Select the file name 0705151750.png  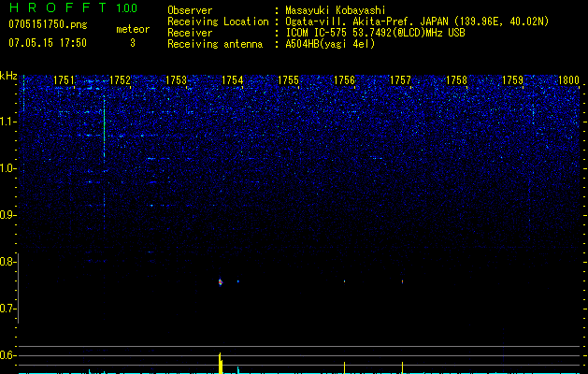pos(48,25)
